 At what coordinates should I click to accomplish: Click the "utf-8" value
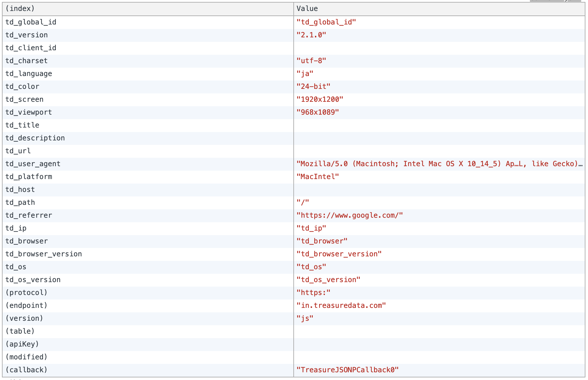[311, 61]
